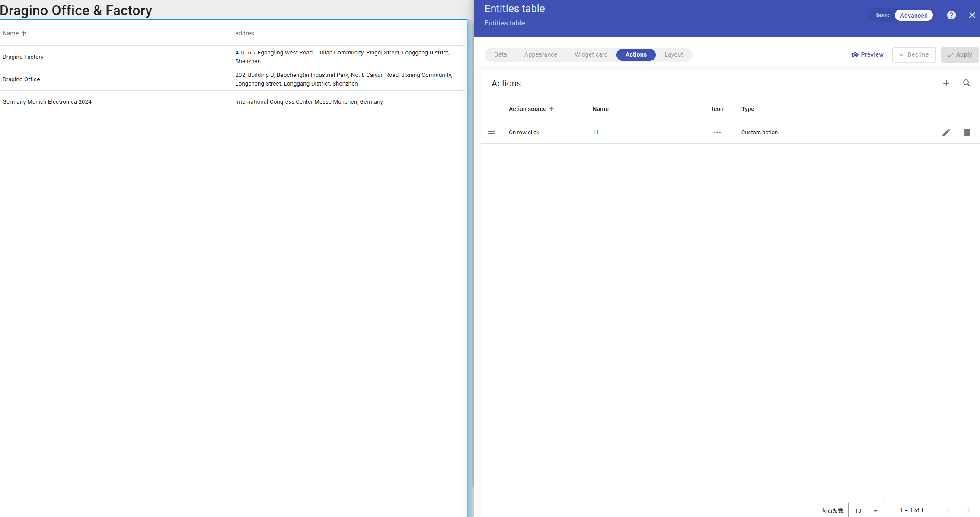Edit the On row click action

point(946,133)
